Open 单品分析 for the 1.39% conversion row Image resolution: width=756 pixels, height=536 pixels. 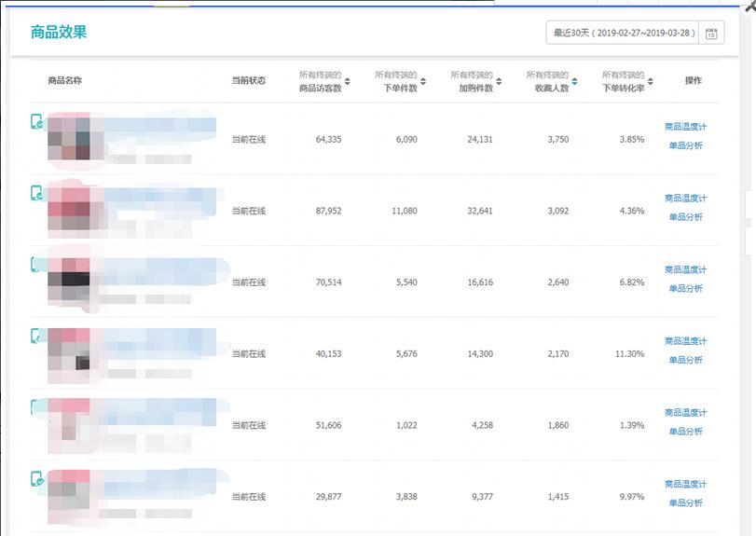pyautogui.click(x=685, y=432)
